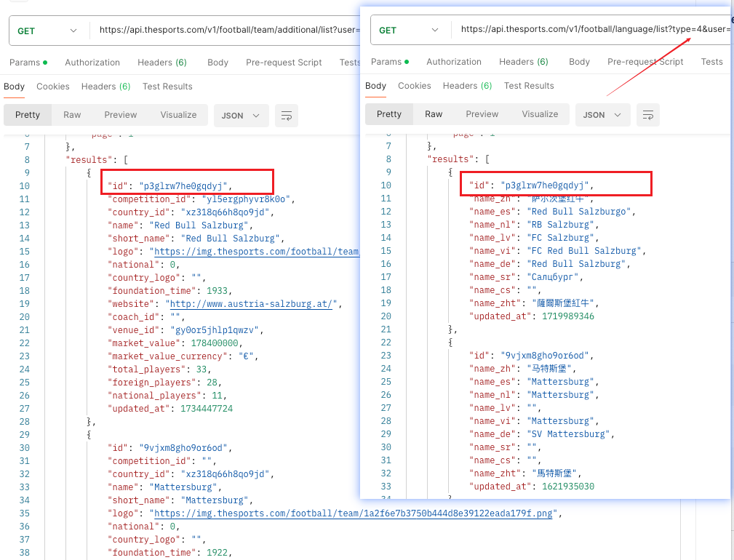Click id "9vjxm8gho9or6od" in right window
The width and height of the screenshot is (734, 560).
coord(545,356)
